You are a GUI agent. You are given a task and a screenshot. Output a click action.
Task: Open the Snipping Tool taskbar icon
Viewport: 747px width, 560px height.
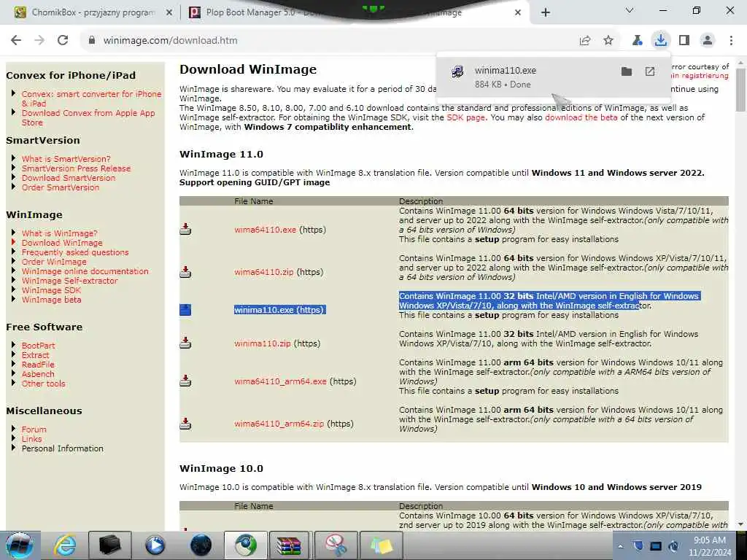coord(336,545)
